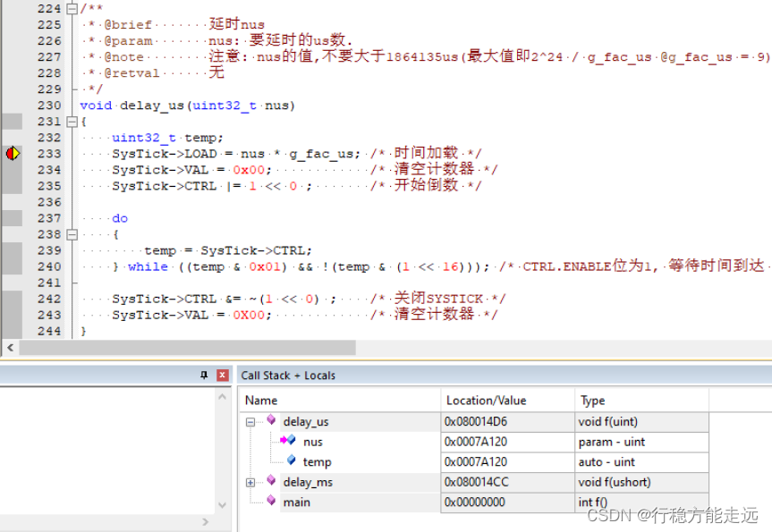Image resolution: width=772 pixels, height=532 pixels.
Task: Click the Type column header
Action: 641,401
